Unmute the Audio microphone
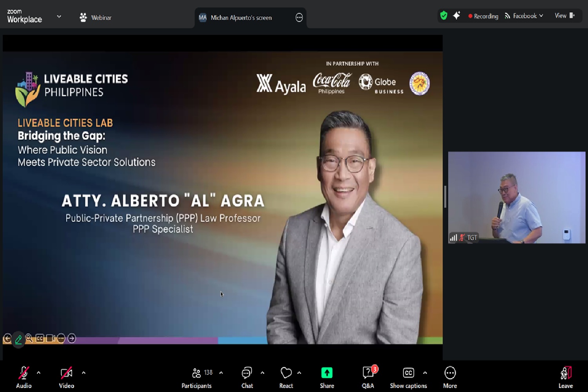The height and width of the screenshot is (392, 588). [24, 377]
